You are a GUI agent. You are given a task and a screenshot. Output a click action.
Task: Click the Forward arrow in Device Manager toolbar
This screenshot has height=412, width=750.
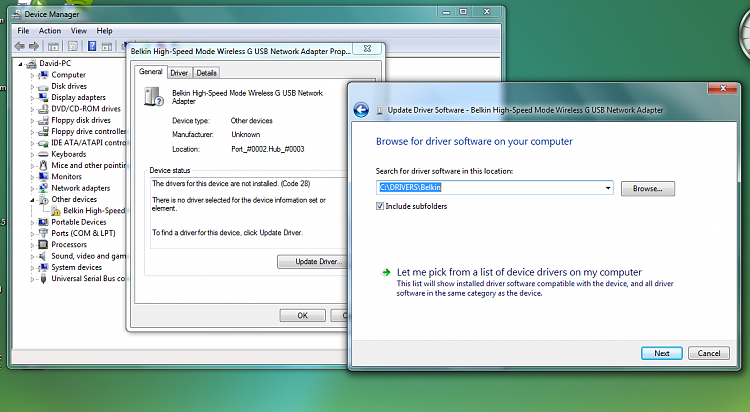click(x=34, y=46)
